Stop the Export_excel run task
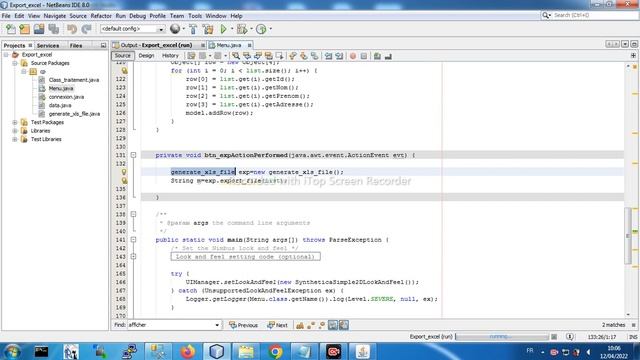The height and width of the screenshot is (360, 640). click(554, 337)
